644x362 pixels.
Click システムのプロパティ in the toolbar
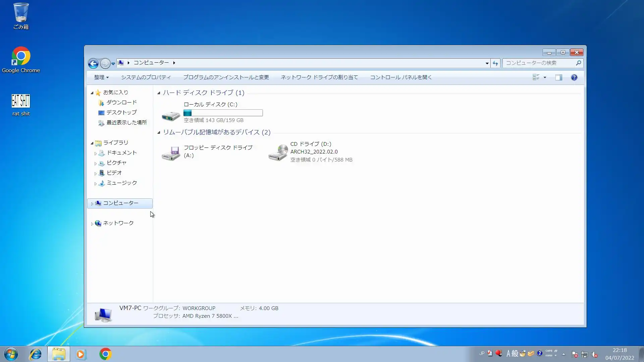pos(146,77)
